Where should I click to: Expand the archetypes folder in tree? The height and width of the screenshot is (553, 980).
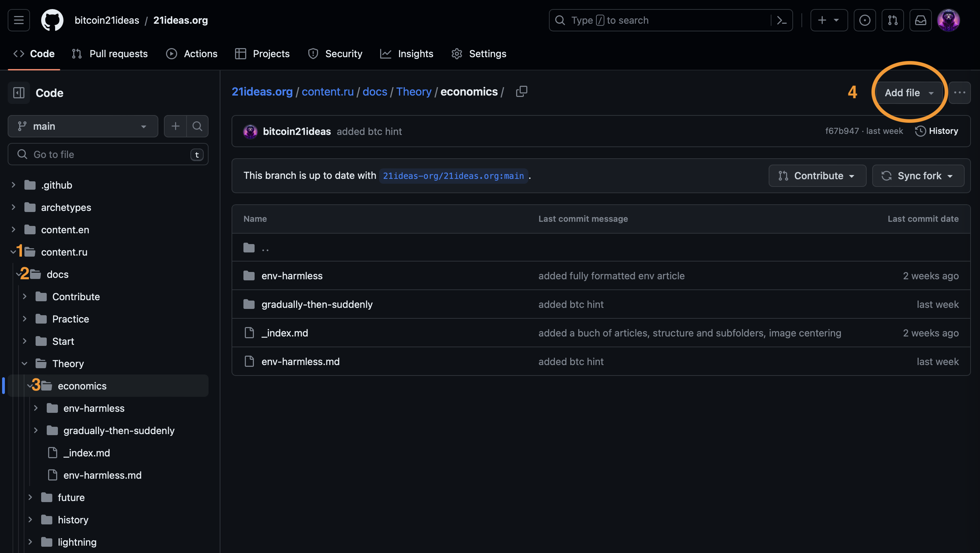click(14, 207)
